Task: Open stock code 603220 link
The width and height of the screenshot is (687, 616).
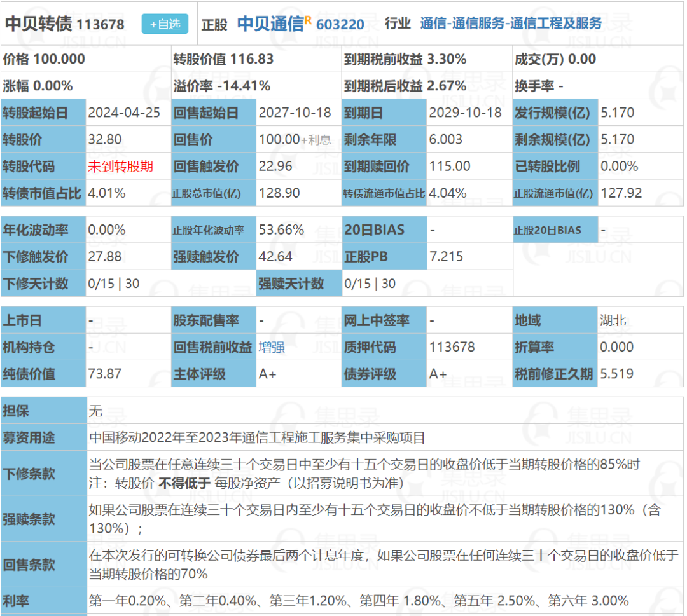Action: click(340, 25)
